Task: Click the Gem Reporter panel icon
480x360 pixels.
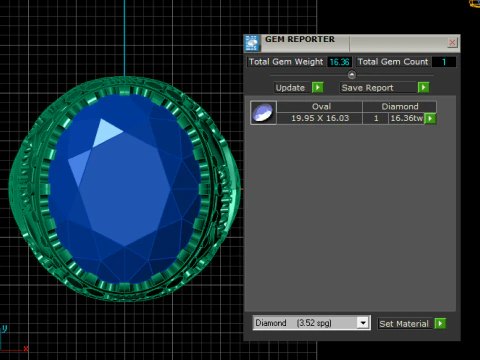Action: [x=252, y=43]
